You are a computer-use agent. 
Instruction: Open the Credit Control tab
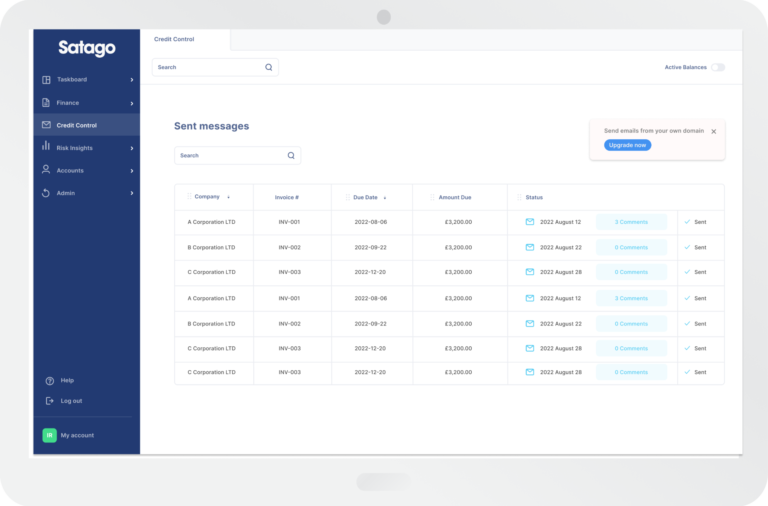coord(174,39)
